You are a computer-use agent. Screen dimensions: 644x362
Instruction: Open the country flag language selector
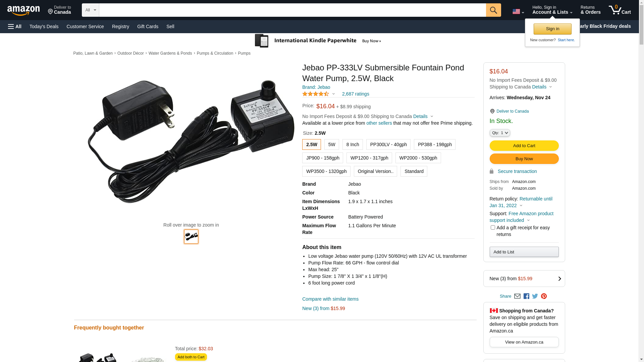[518, 12]
